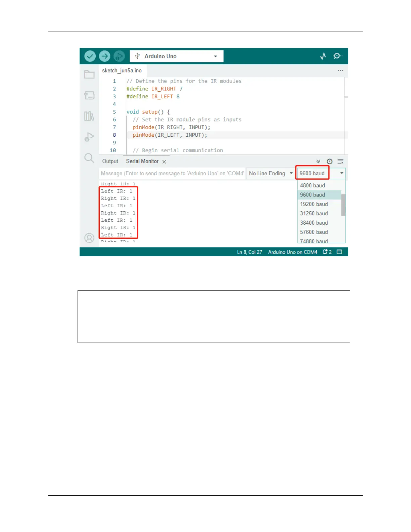Click Ln 8, Col 27 in status bar
Image resolution: width=411 pixels, height=532 pixels.
249,252
